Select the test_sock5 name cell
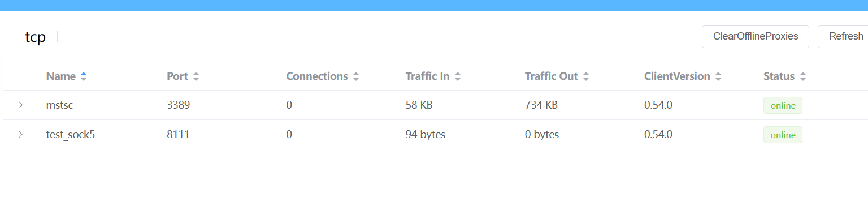The image size is (868, 223). pos(71,135)
